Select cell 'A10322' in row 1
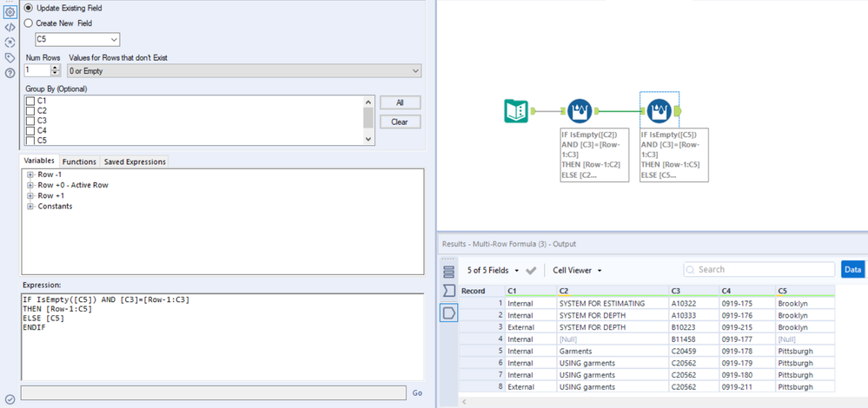The width and height of the screenshot is (868, 408). click(x=693, y=304)
